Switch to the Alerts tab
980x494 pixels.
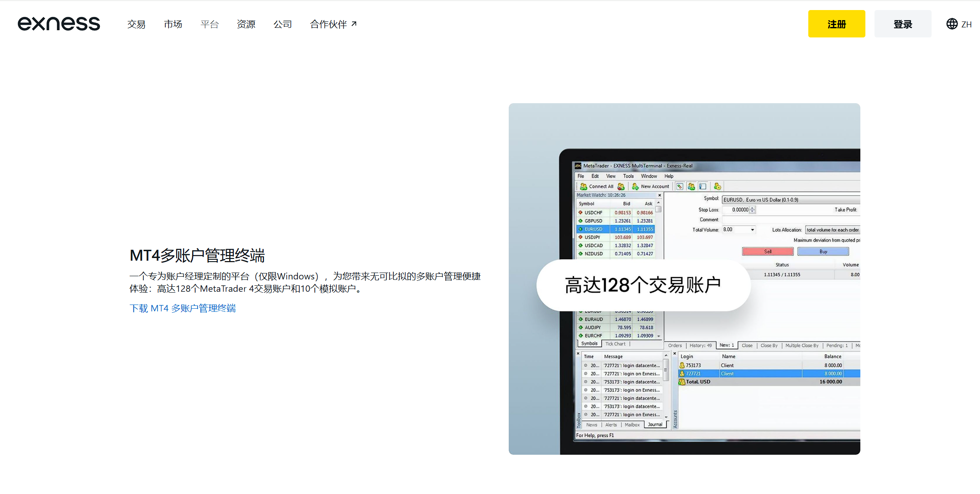tap(611, 425)
